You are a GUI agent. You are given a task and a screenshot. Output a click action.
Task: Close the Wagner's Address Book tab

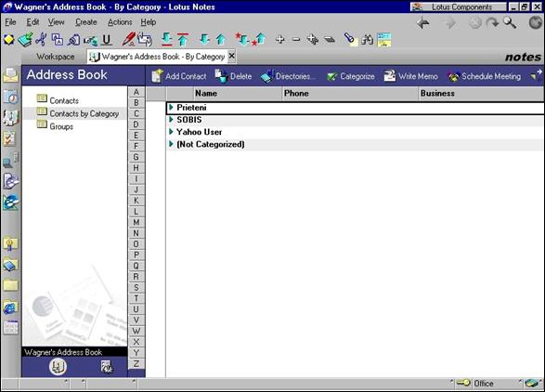pos(231,56)
